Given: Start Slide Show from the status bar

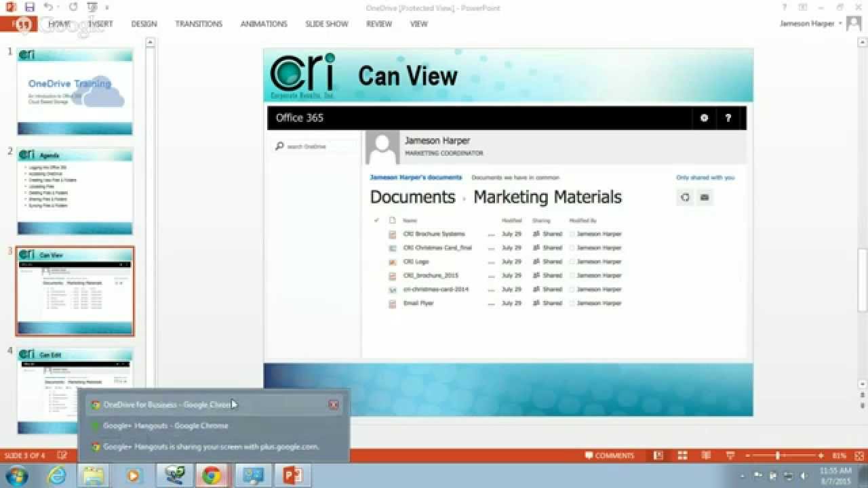Looking at the screenshot, I should coord(730,455).
